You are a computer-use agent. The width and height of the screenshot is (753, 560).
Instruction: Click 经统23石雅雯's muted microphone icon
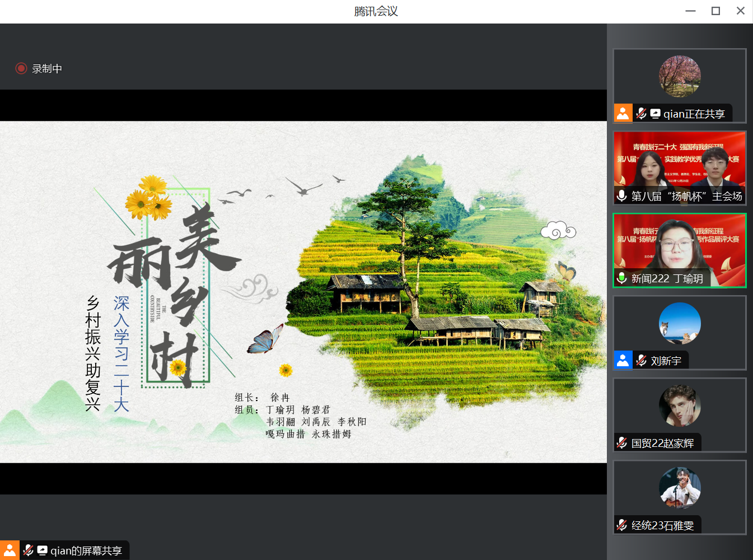[621, 525]
